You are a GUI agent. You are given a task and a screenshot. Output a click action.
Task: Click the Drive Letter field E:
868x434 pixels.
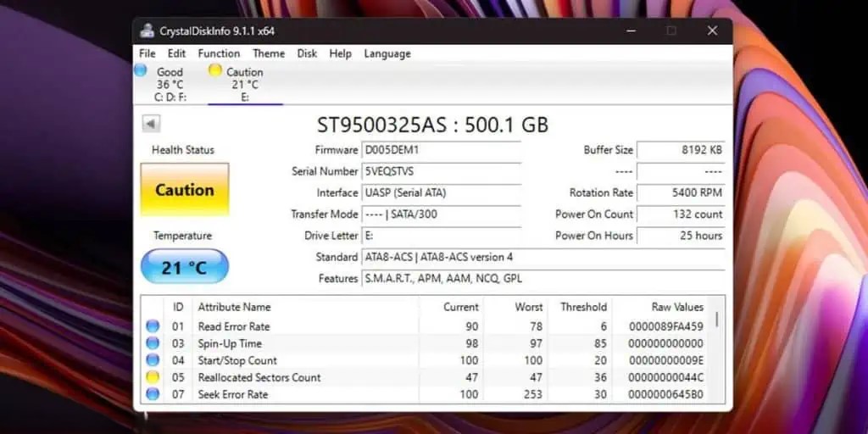pyautogui.click(x=441, y=236)
